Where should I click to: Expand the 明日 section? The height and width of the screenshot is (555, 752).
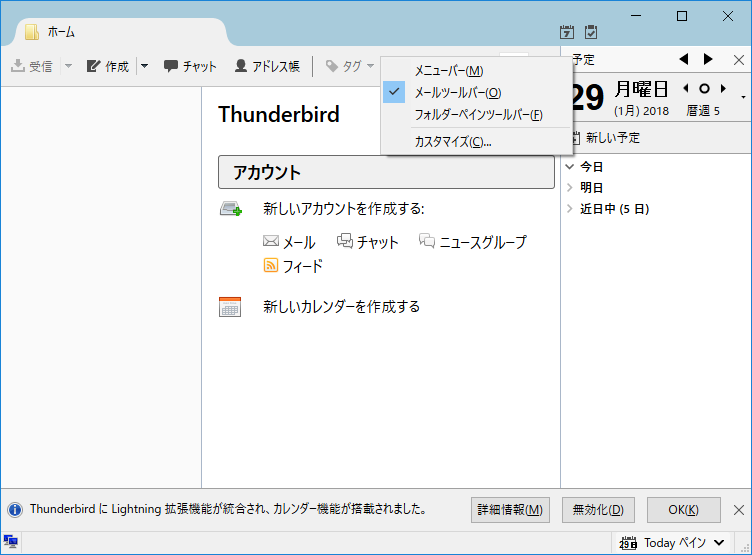570,188
